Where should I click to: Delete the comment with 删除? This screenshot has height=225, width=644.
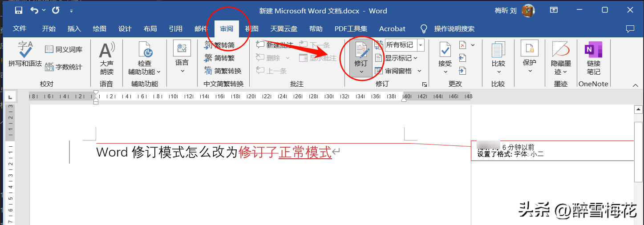tap(268, 58)
